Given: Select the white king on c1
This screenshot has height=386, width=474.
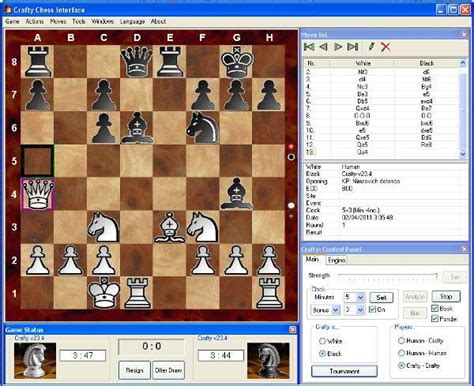Looking at the screenshot, I should (x=104, y=293).
